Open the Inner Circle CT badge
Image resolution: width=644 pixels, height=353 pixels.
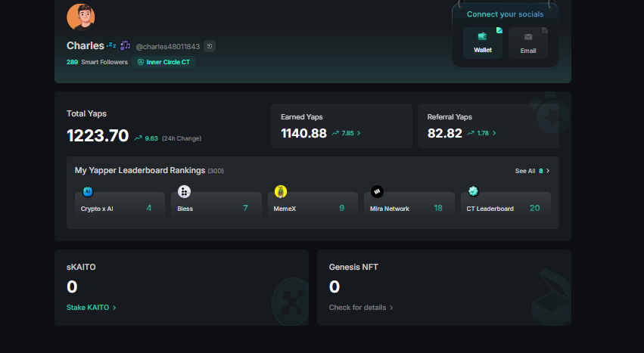pos(163,62)
